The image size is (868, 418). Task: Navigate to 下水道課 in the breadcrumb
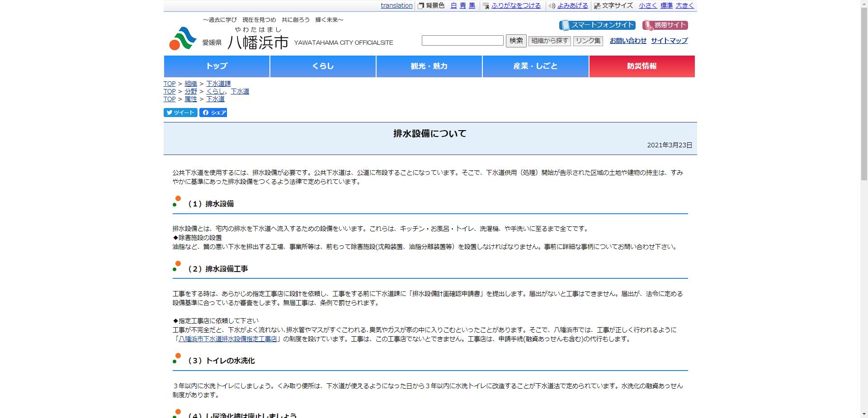[x=218, y=83]
